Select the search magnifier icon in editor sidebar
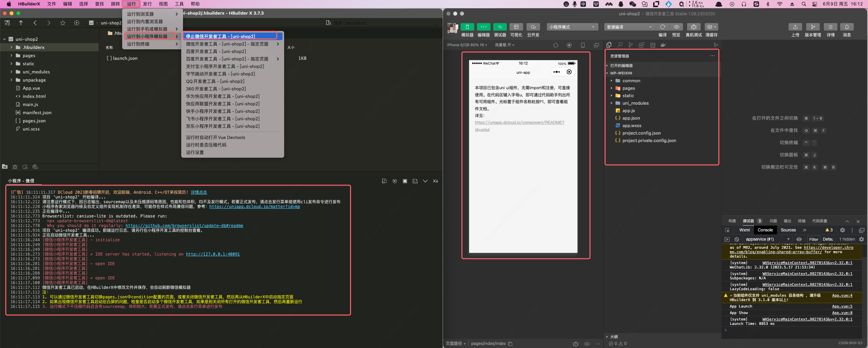Screen dimensions: 868x348 620,45
